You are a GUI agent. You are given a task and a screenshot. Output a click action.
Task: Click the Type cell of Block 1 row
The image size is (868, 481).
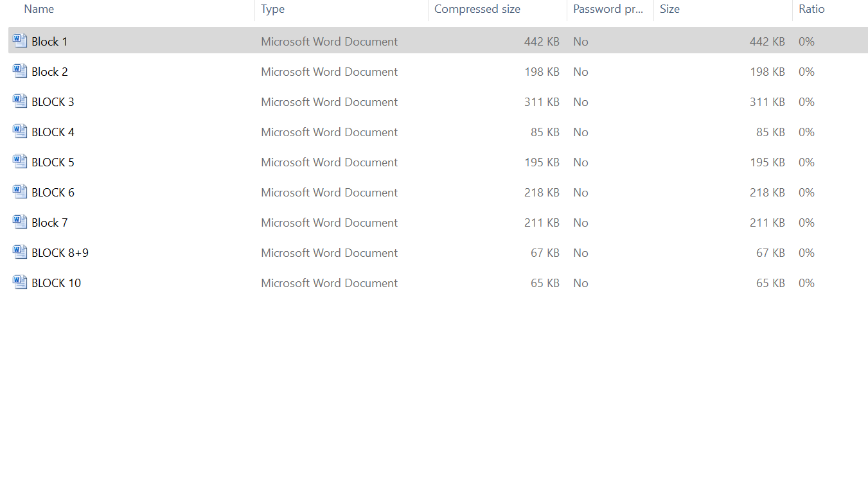tap(329, 42)
